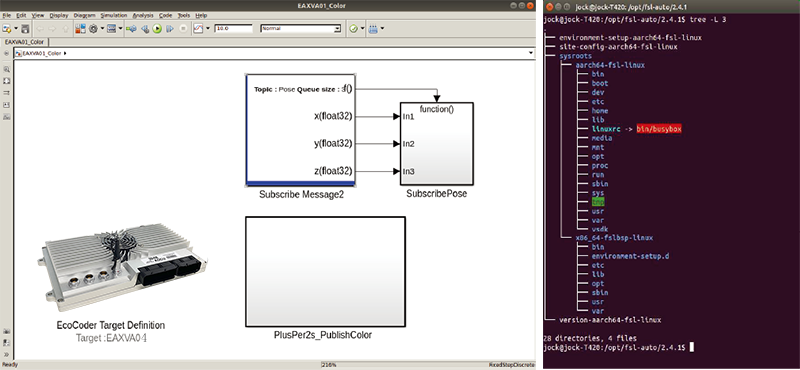This screenshot has height=370, width=800.
Task: Expand the Data Inspector dropdown arrow
Action: point(208,29)
